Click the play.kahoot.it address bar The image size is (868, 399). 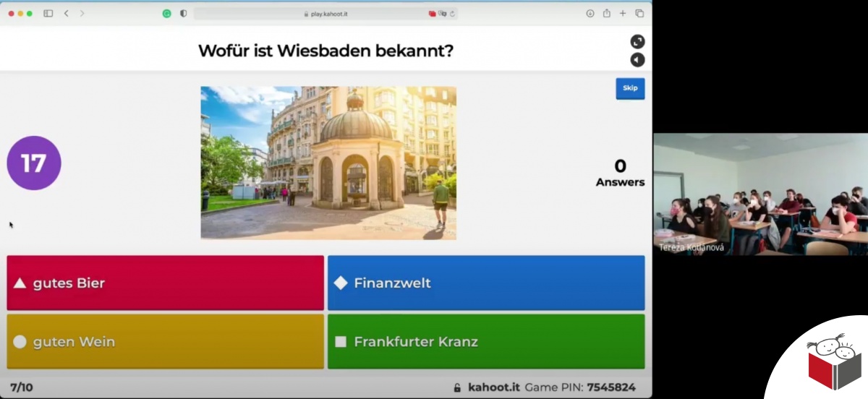(325, 13)
